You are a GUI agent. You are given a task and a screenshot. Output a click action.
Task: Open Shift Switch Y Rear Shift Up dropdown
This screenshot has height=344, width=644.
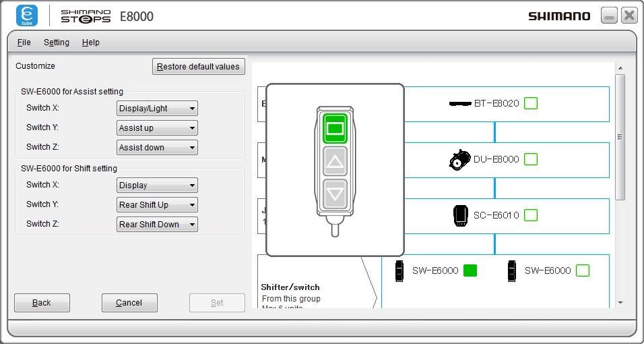point(157,205)
